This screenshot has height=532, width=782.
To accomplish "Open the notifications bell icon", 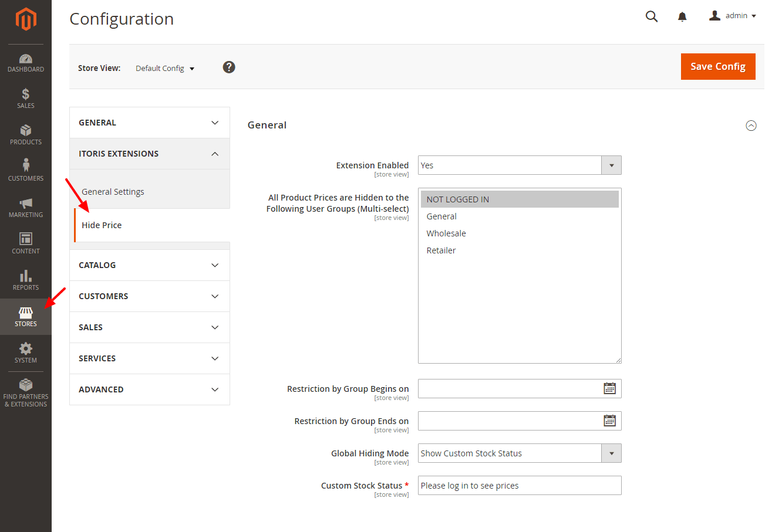I will point(682,16).
